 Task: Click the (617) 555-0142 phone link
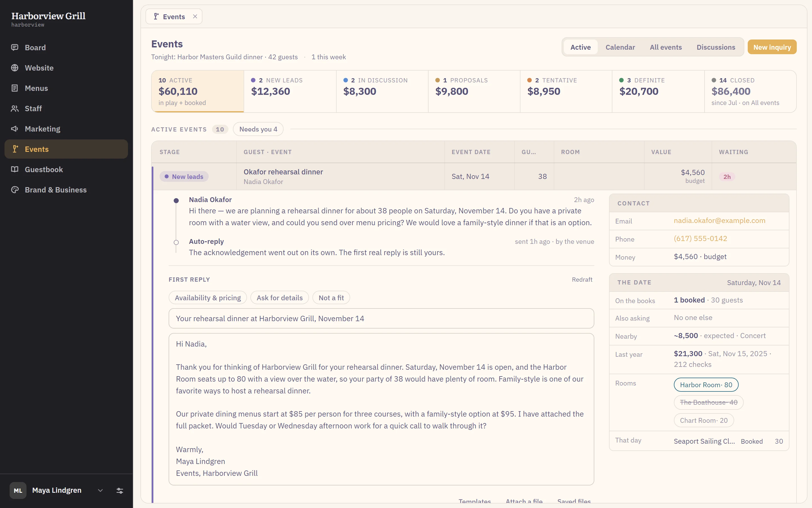700,238
